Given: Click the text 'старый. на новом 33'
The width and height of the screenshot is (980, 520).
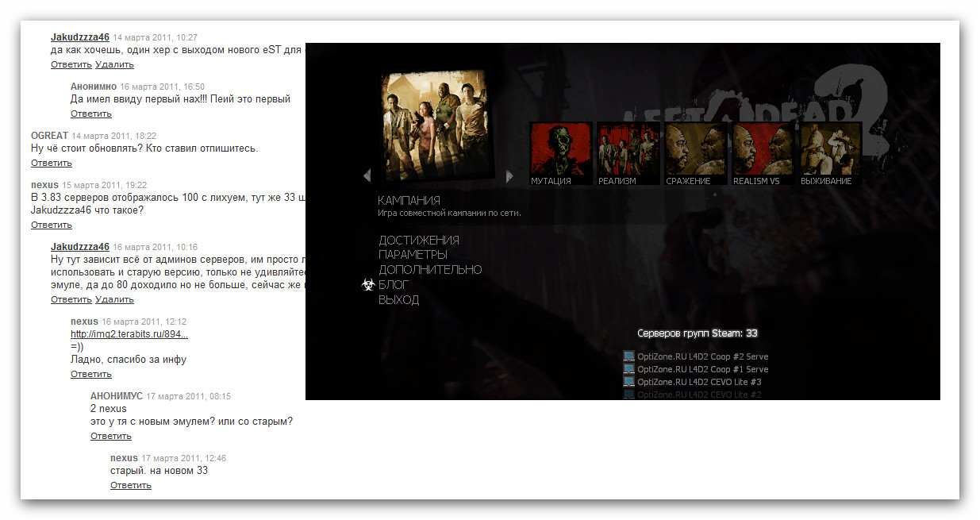Looking at the screenshot, I should (x=159, y=471).
